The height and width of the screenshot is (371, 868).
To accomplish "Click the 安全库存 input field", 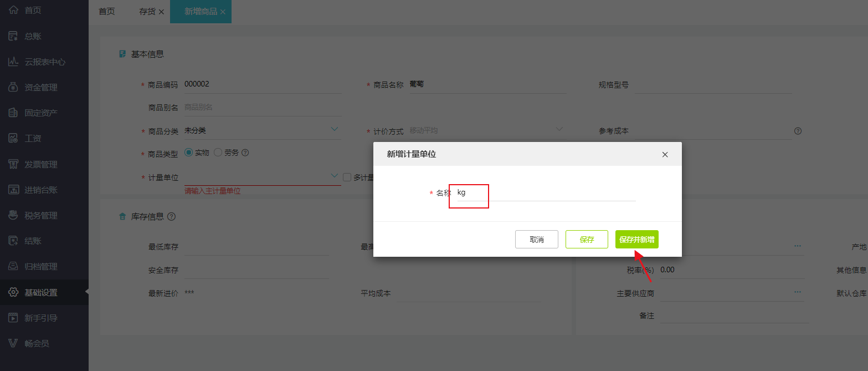I will (x=256, y=270).
